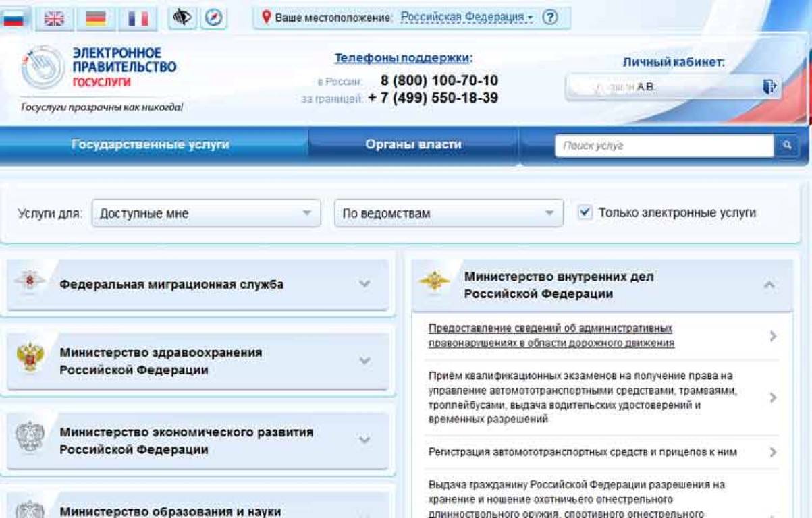Click the French flag language icon
The image size is (812, 518).
point(138,18)
